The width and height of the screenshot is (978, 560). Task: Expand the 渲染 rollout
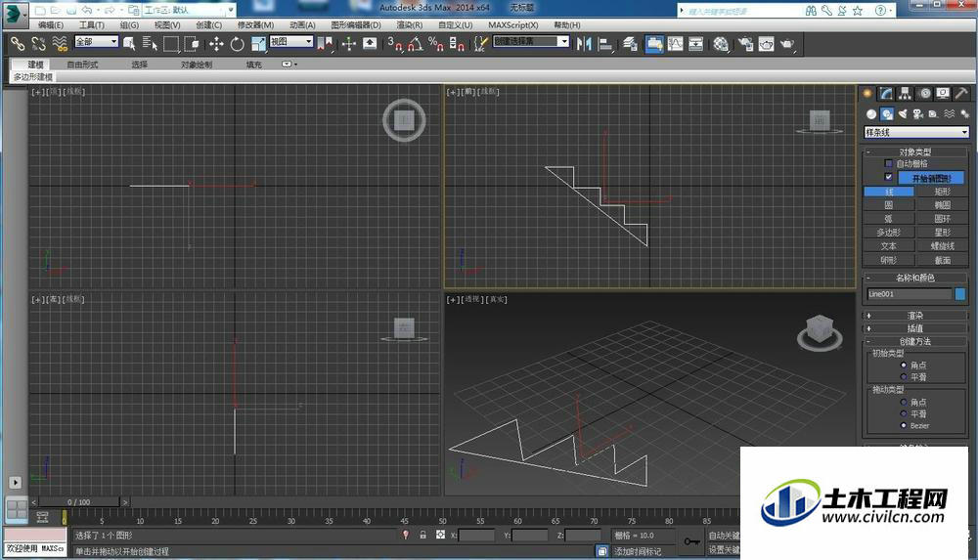915,316
